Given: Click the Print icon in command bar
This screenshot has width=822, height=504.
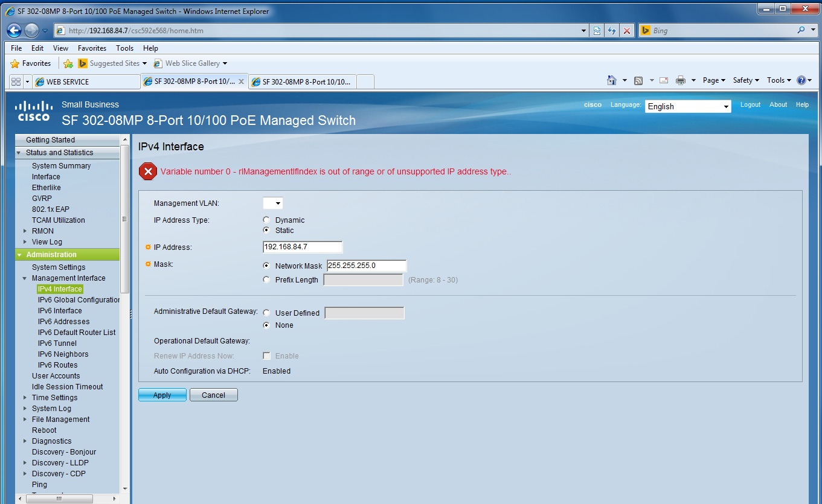Looking at the screenshot, I should 681,80.
